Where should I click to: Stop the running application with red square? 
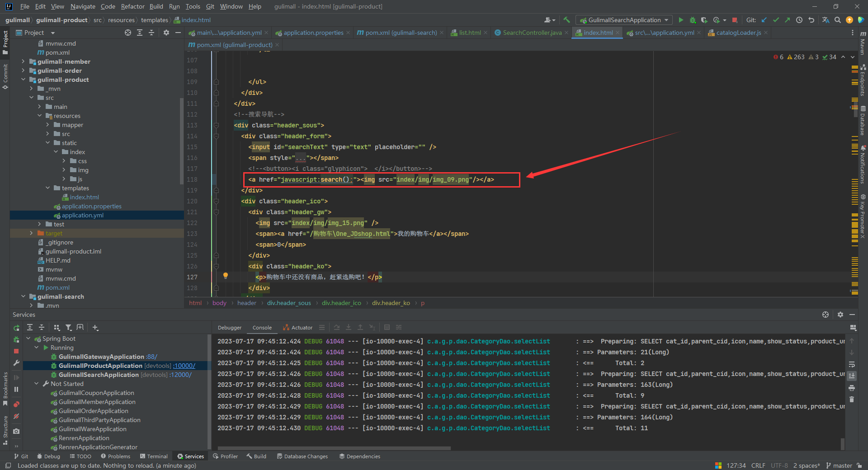click(x=735, y=20)
